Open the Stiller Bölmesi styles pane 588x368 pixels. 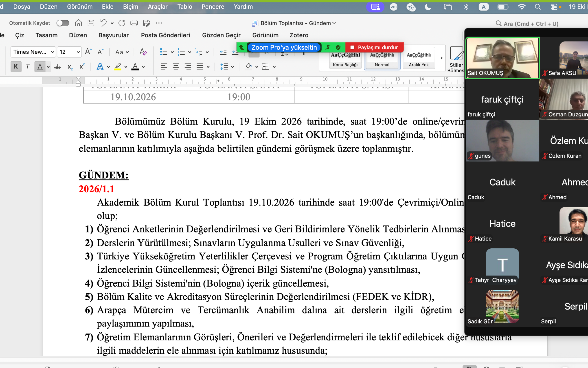456,60
